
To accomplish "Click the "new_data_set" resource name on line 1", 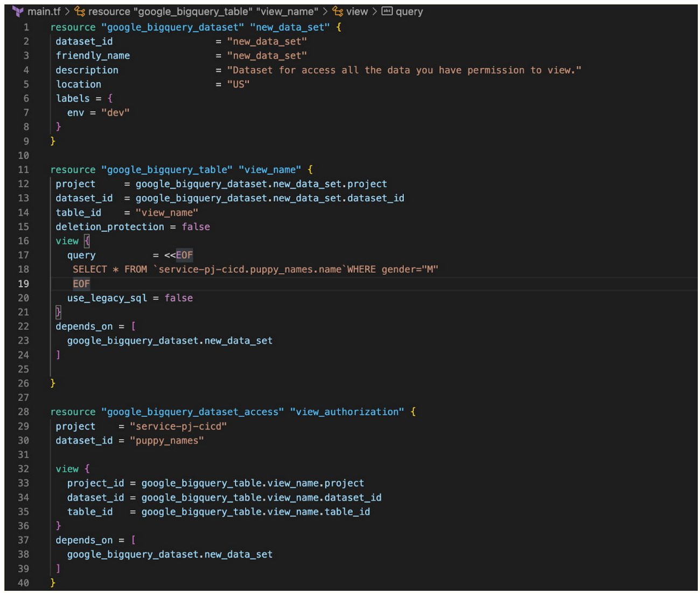I will click(290, 27).
